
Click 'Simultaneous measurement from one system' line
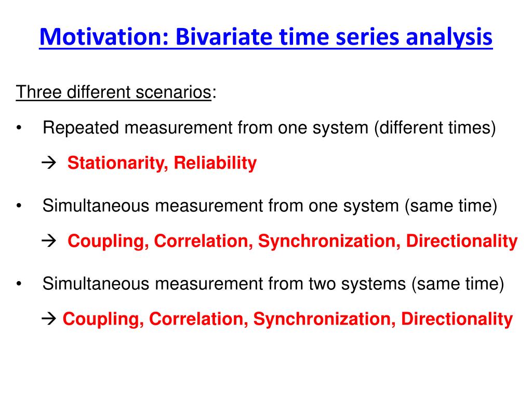[270, 206]
